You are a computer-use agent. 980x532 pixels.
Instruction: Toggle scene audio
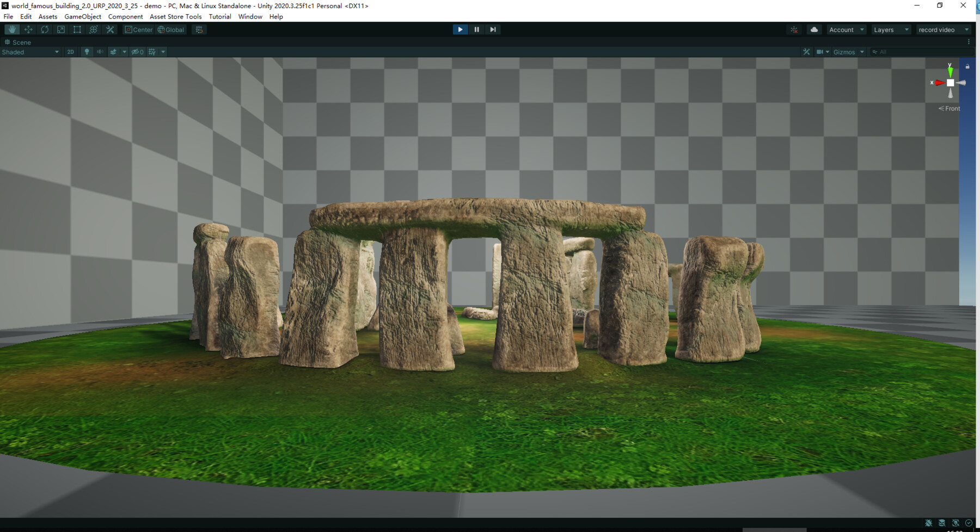pos(100,52)
